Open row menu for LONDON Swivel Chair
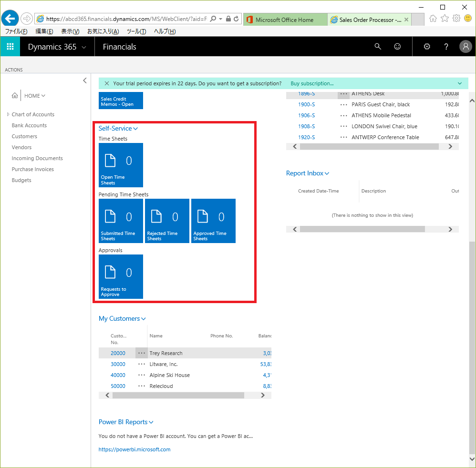 (343, 126)
